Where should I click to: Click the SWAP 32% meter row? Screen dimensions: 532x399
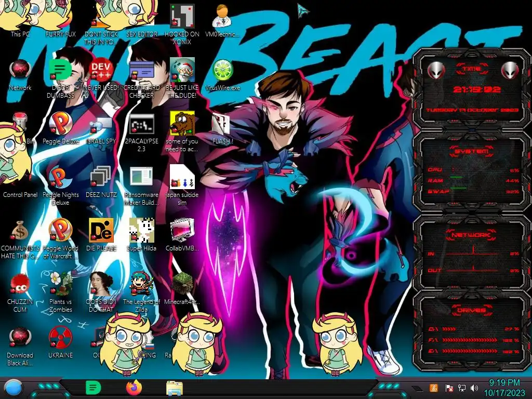[474, 191]
